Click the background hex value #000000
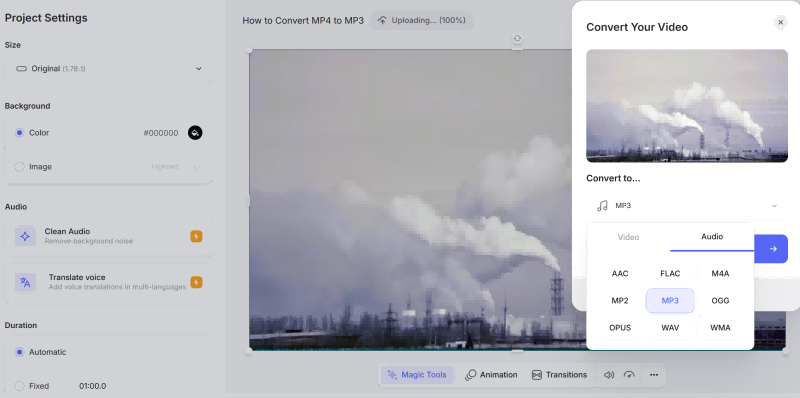 [x=161, y=133]
